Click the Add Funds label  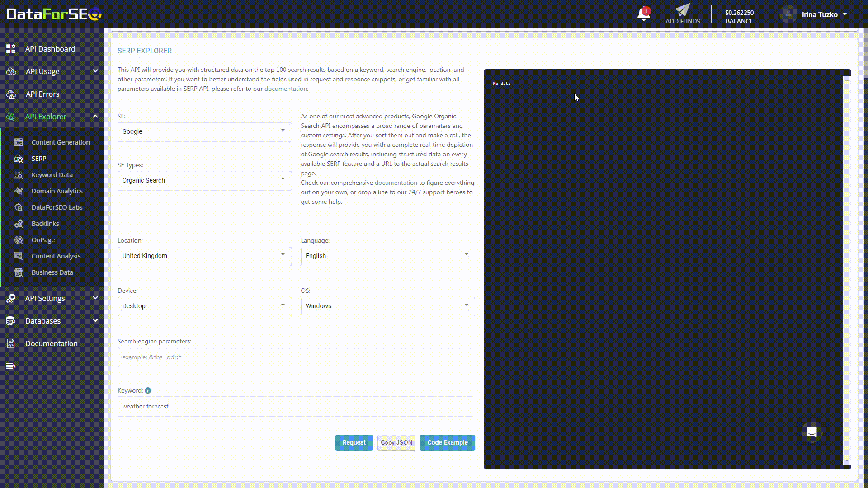pyautogui.click(x=683, y=21)
